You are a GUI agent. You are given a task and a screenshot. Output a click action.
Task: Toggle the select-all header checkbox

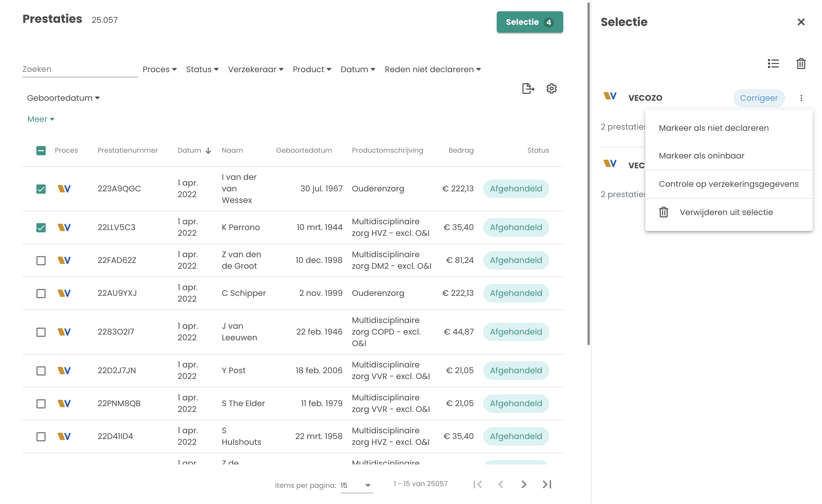pyautogui.click(x=41, y=151)
